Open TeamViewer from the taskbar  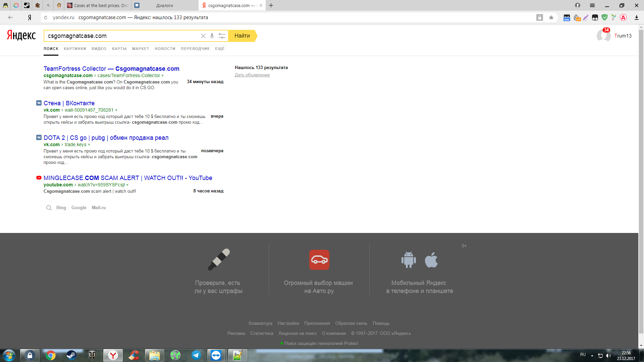(x=216, y=355)
